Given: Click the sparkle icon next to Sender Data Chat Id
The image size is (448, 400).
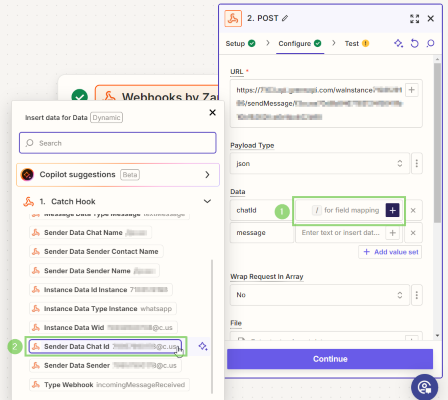Looking at the screenshot, I should (x=203, y=346).
